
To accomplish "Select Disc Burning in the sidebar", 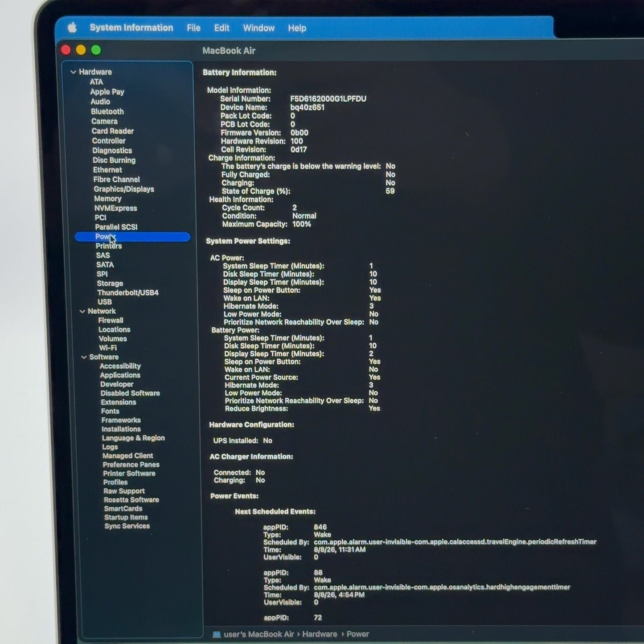I will [114, 160].
